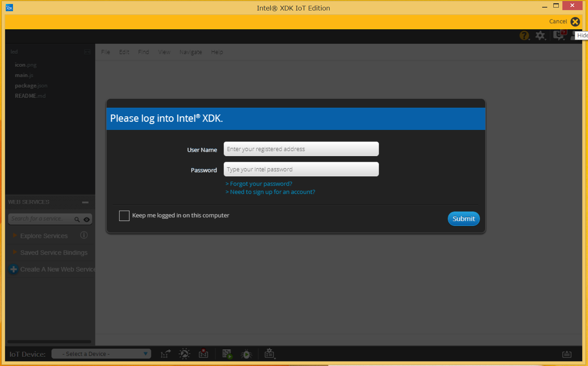Submit the Intel XDK login form
This screenshot has width=588, height=366.
(x=464, y=219)
